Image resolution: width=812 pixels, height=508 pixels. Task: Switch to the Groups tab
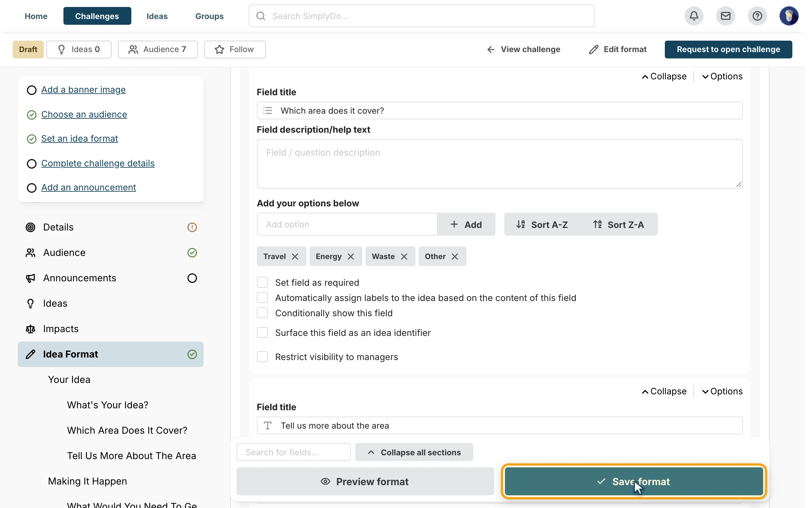pyautogui.click(x=209, y=16)
